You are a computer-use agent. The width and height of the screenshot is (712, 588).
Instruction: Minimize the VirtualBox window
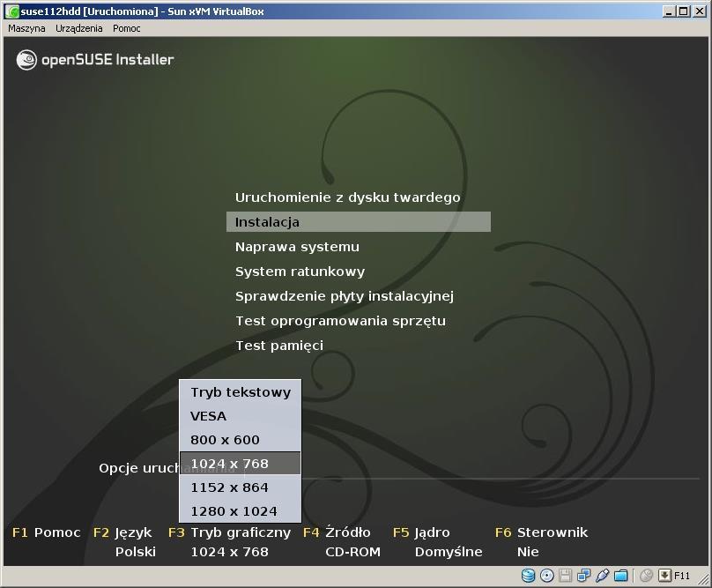click(669, 11)
